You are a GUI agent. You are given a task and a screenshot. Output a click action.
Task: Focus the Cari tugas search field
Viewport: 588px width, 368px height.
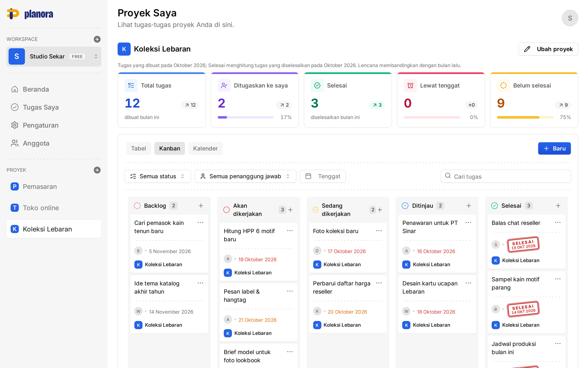tap(506, 176)
